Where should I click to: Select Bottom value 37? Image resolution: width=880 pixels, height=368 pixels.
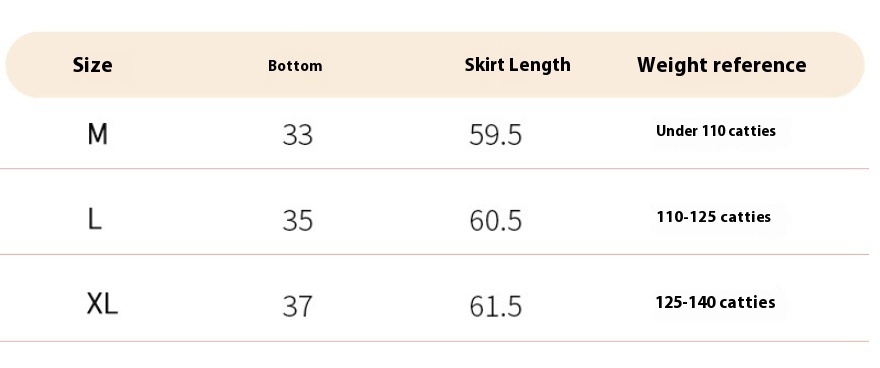pos(297,306)
